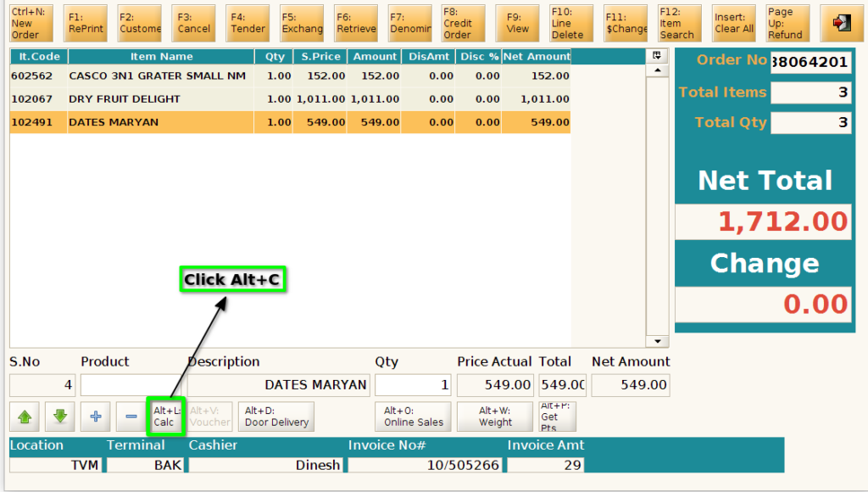Click F4 Tender button

point(248,23)
